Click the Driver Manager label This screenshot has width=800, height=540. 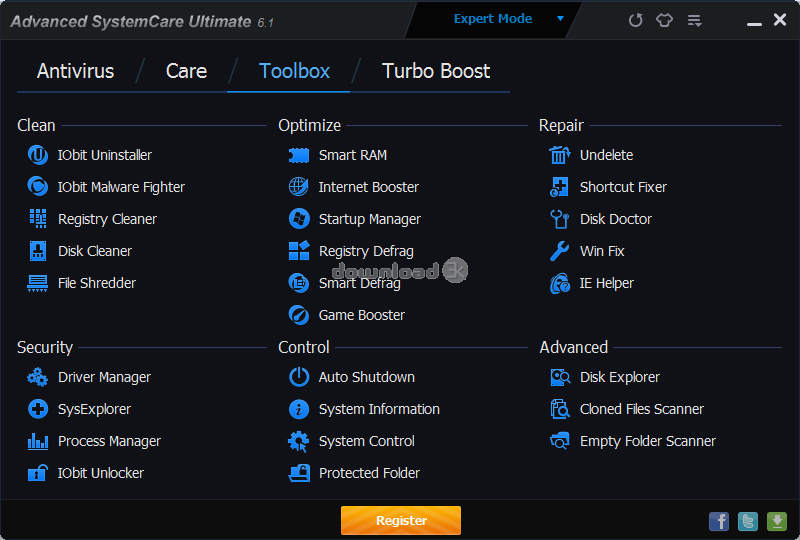(104, 377)
